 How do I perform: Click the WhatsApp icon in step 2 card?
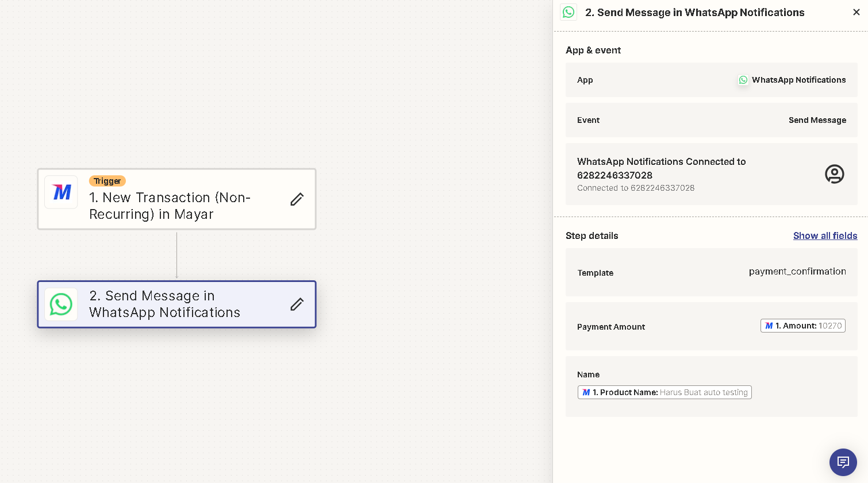pyautogui.click(x=61, y=304)
